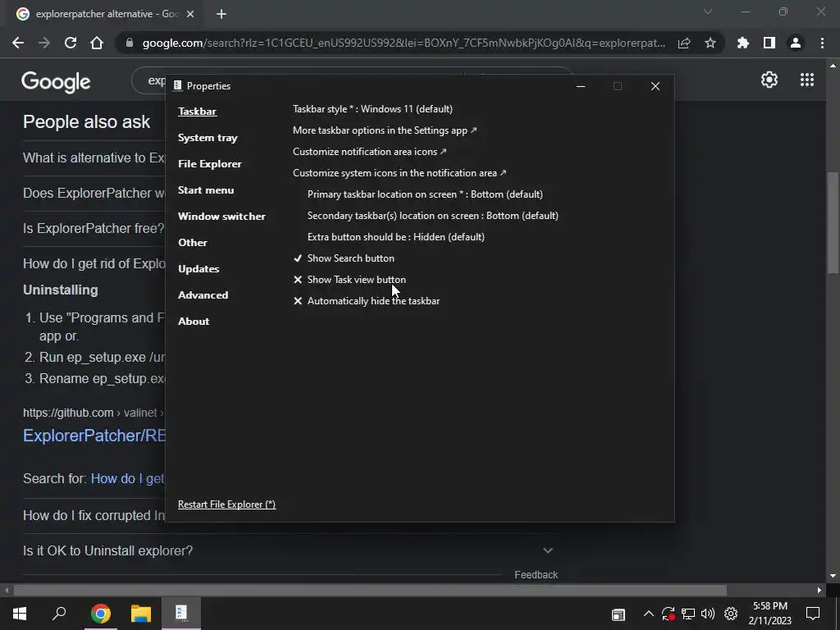840x630 pixels.
Task: Select Window switcher section
Action: tap(221, 217)
